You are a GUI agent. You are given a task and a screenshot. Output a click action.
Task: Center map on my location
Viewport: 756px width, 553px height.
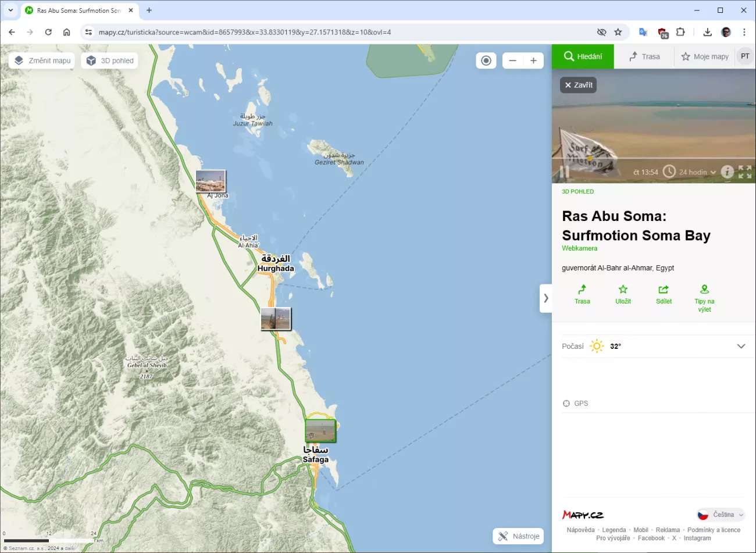tap(486, 60)
